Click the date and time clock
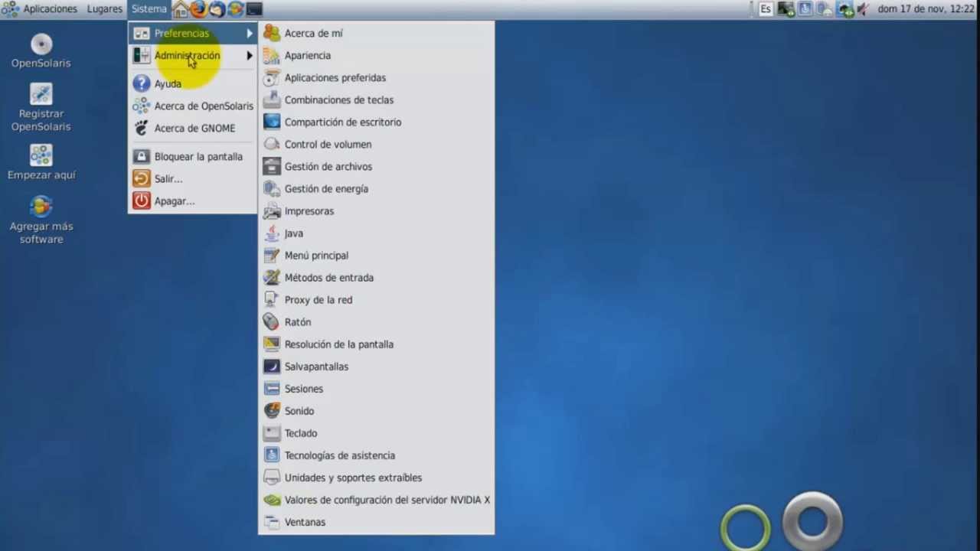Screen dimensions: 980x551 click(926, 9)
